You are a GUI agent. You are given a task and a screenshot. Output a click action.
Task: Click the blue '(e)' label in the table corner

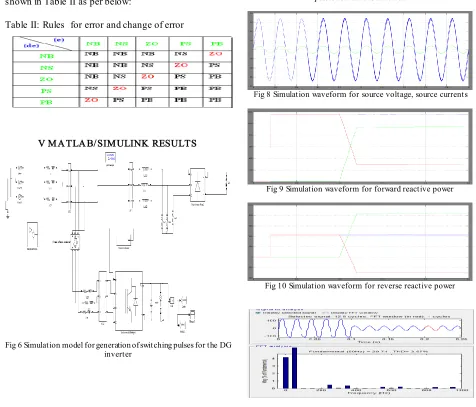tap(59, 40)
